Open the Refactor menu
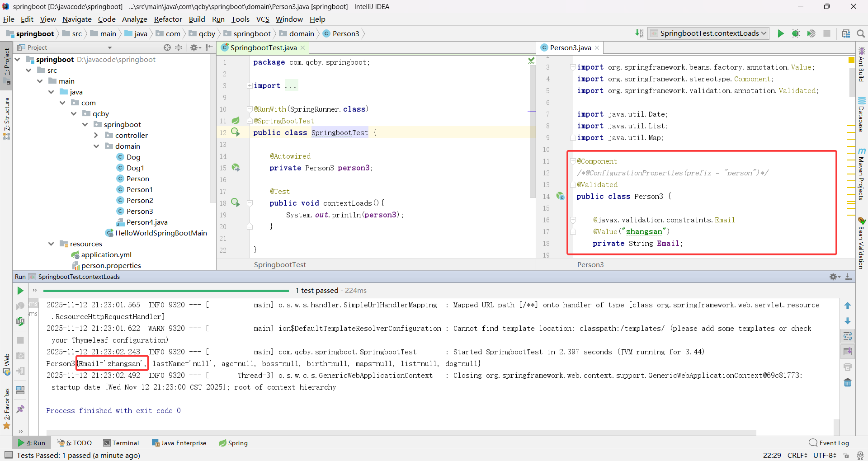 tap(168, 19)
